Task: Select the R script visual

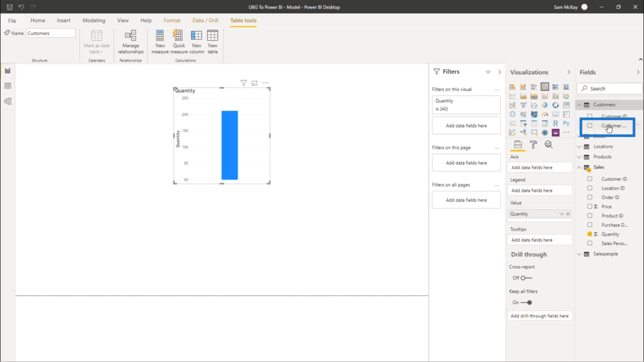Action: pyautogui.click(x=555, y=124)
